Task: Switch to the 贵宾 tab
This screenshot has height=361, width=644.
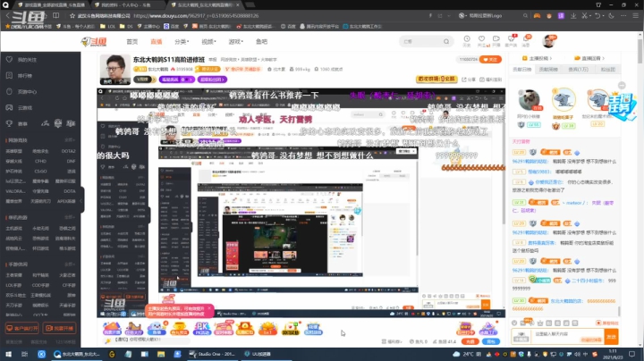Action: (579, 70)
